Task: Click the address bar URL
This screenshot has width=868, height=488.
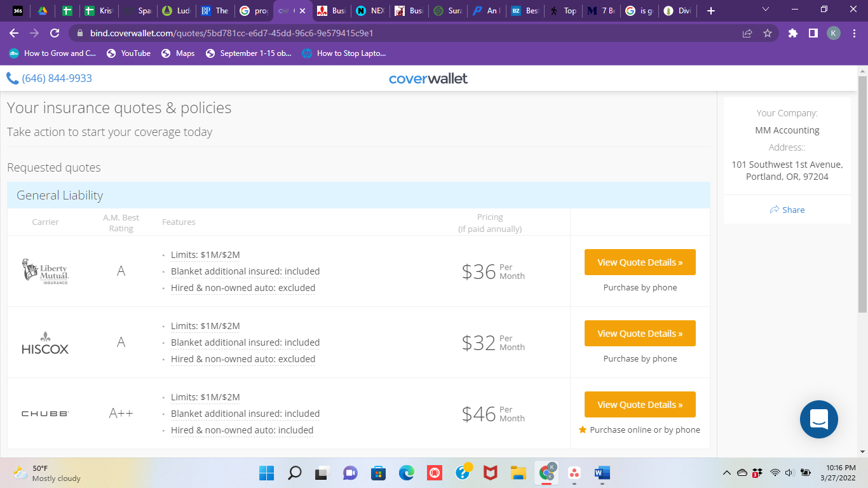Action: click(231, 33)
